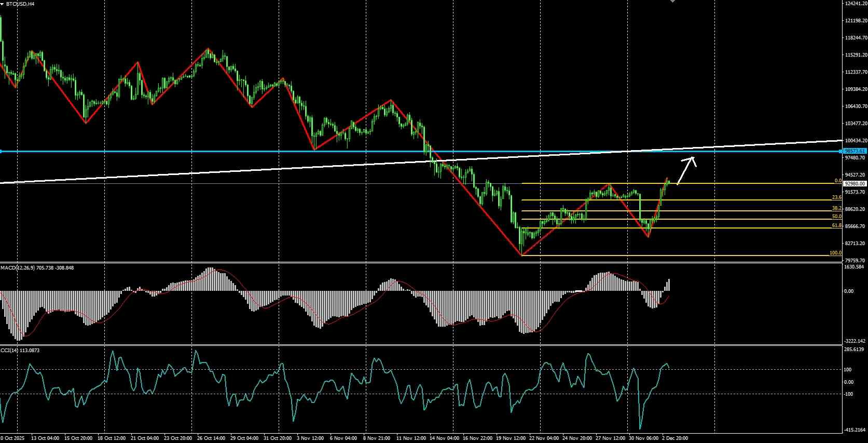This screenshot has width=868, height=443.
Task: Click the 106430.70 price scale value
Action: (x=856, y=106)
